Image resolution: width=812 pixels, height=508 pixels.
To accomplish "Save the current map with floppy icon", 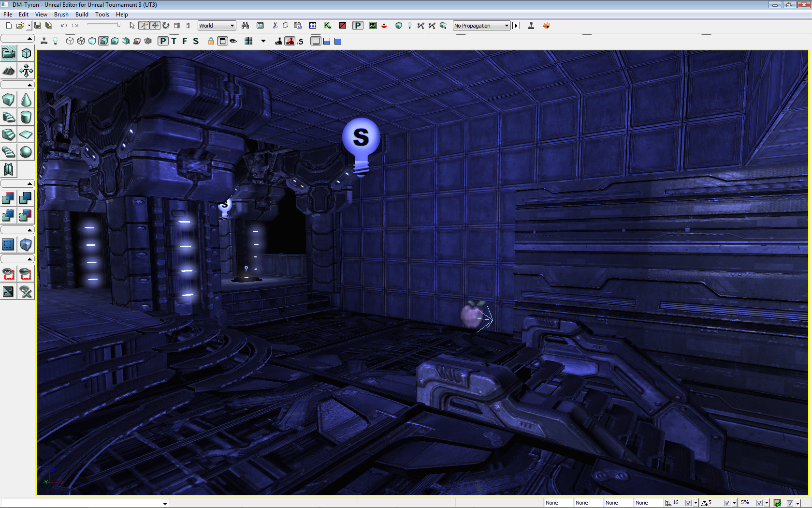I will pos(38,26).
